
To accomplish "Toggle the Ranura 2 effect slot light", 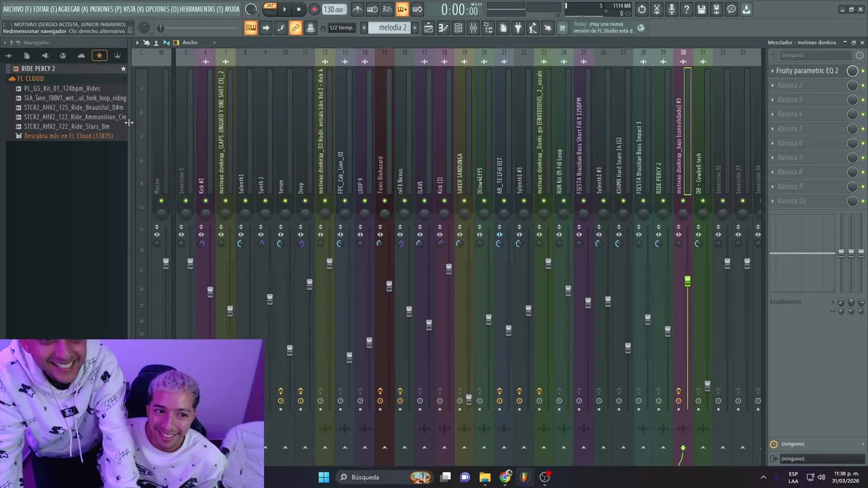I will pyautogui.click(x=863, y=85).
